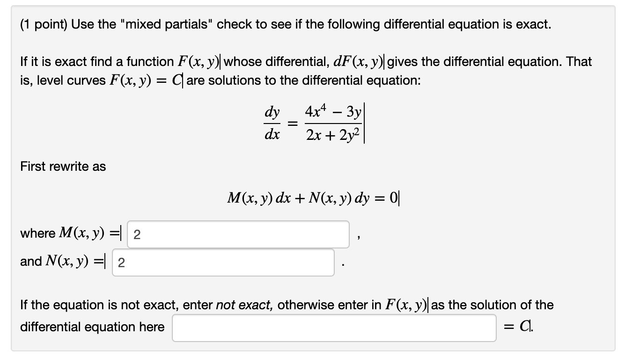The height and width of the screenshot is (364, 640).
Task: Click the 4x^4 - 3y numerator in the fraction
Action: (x=331, y=112)
